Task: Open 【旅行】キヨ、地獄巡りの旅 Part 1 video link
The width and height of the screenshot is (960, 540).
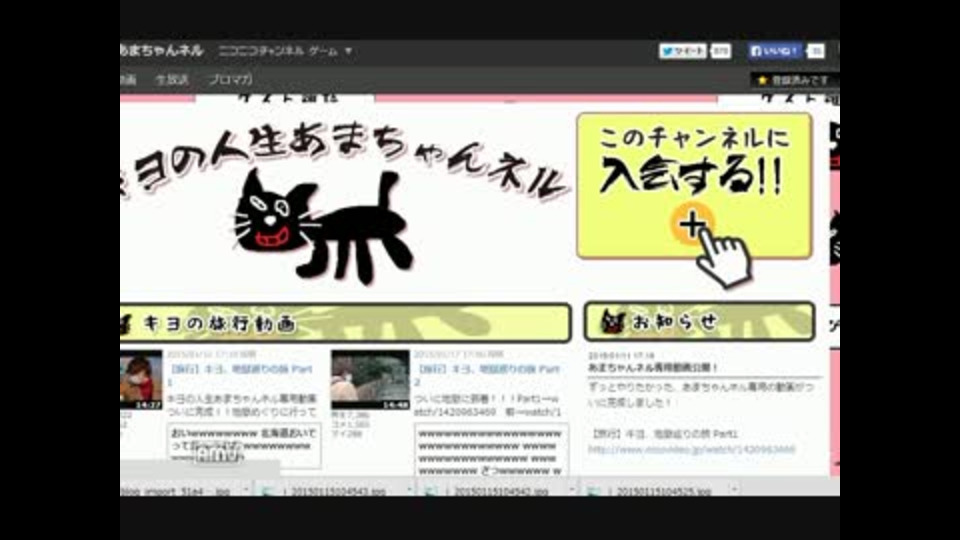Action: coord(241,375)
